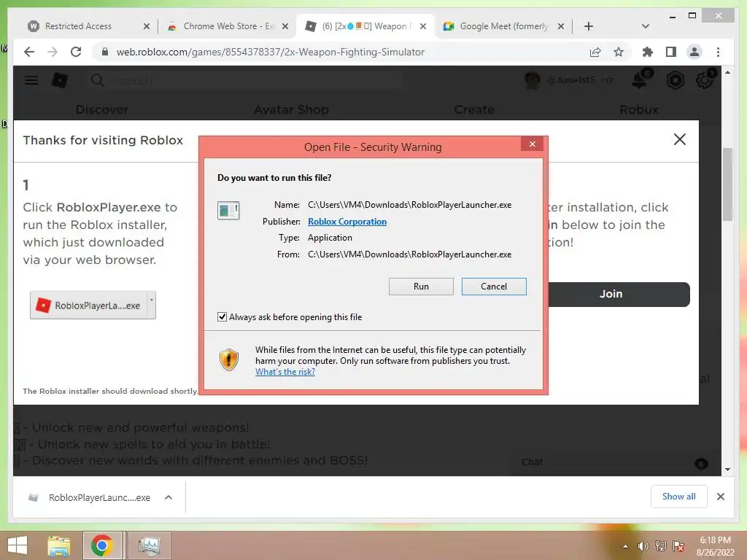The height and width of the screenshot is (560, 747).
Task: Click the Chrome taskbar icon
Action: (102, 545)
